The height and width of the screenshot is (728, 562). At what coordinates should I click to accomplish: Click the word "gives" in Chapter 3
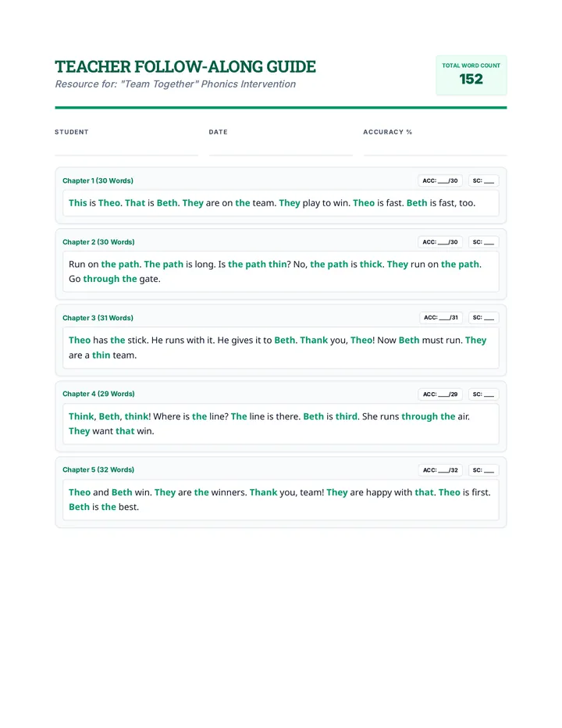pyautogui.click(x=242, y=341)
